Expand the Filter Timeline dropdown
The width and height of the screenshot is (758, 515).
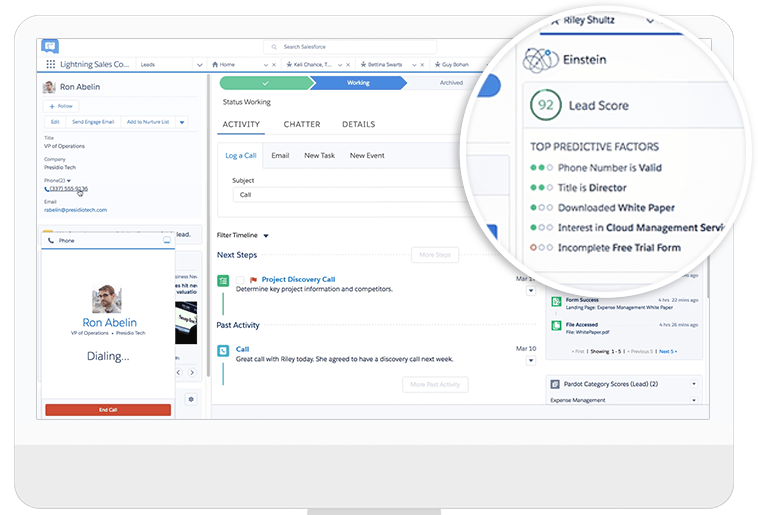(266, 235)
